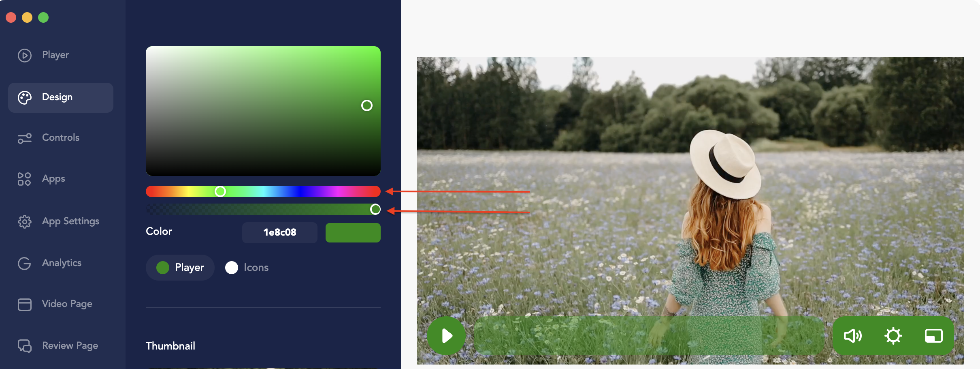Click the Review Page chat icon
Screen dimensions: 980x369
(x=25, y=346)
